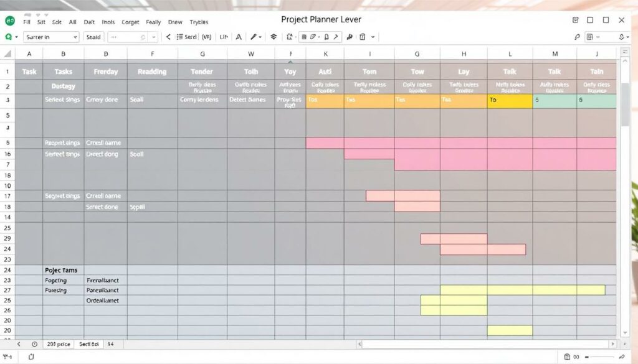Click the filter icon in the status bar
The image size is (638, 364).
tap(7, 357)
